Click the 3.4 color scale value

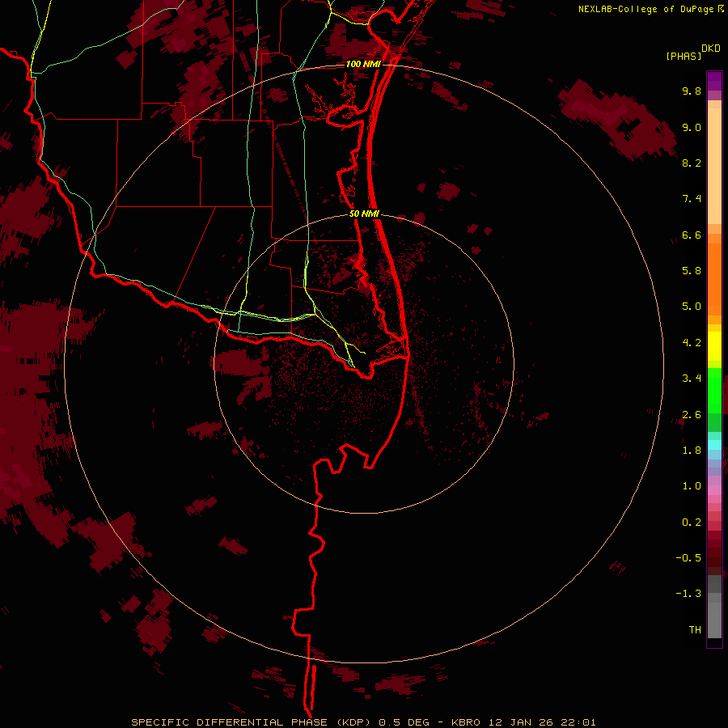692,379
